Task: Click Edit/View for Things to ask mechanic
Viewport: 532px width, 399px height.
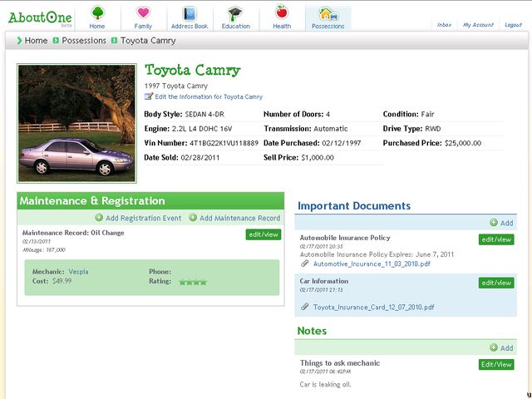Action: (x=496, y=364)
